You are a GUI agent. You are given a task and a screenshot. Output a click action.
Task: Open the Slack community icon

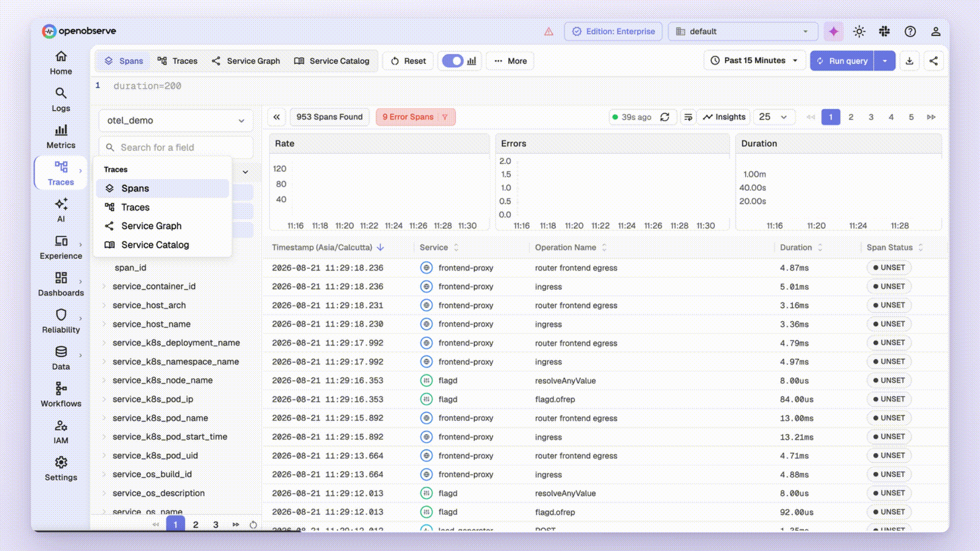click(x=885, y=32)
